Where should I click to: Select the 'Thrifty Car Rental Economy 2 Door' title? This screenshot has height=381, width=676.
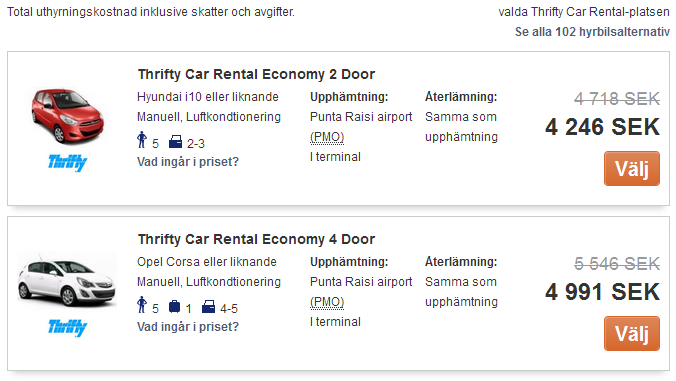[x=257, y=74]
